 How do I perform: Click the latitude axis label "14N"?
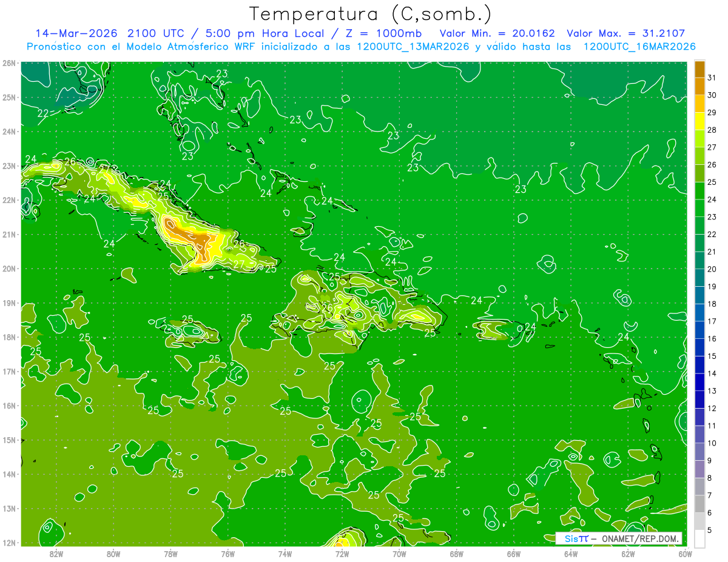click(x=8, y=474)
